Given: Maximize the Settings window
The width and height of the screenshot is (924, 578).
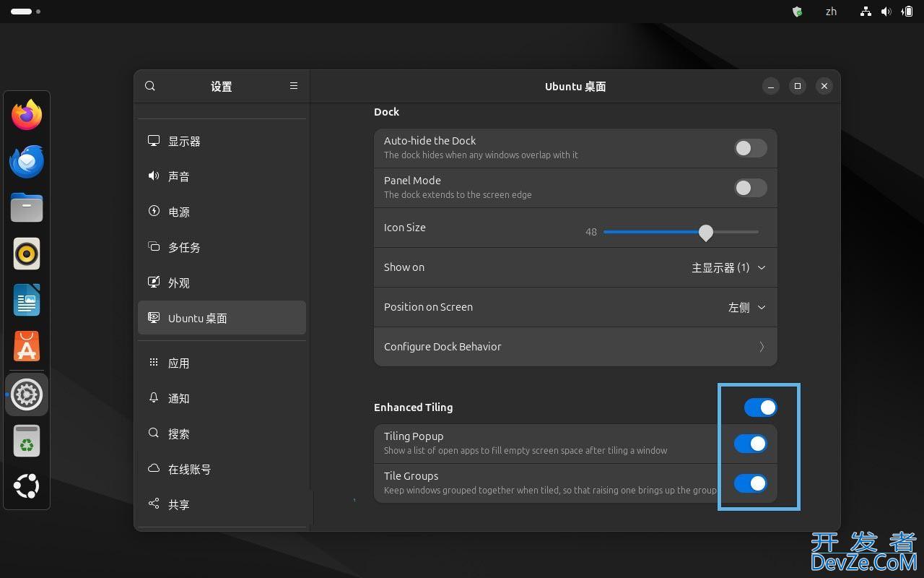Looking at the screenshot, I should point(798,86).
